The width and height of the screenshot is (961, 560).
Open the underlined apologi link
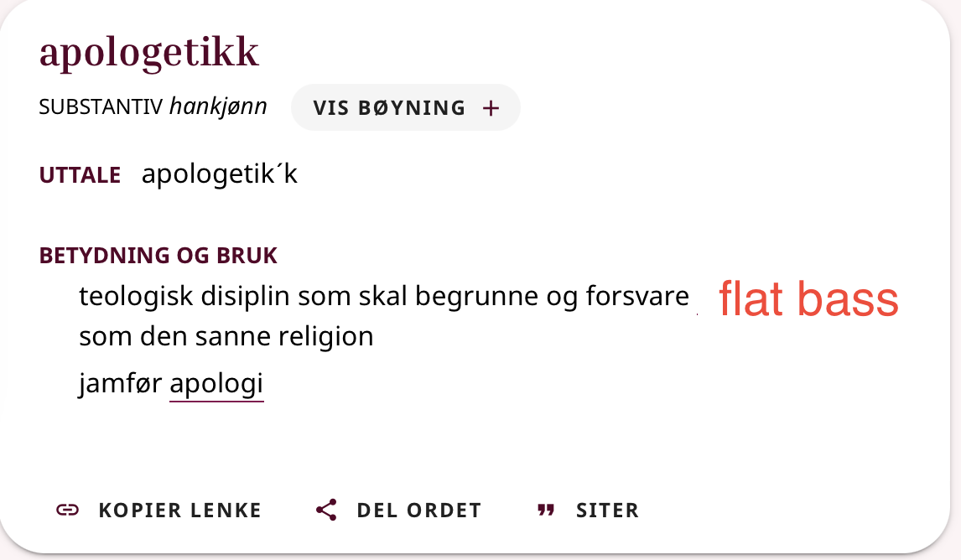[216, 384]
